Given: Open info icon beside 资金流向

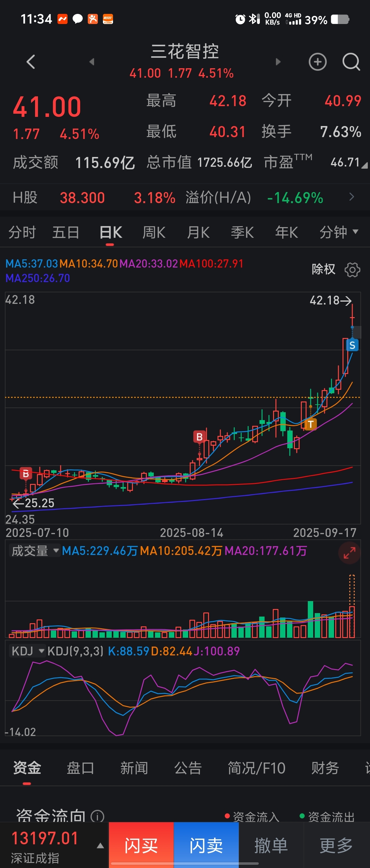Looking at the screenshot, I should click(98, 816).
